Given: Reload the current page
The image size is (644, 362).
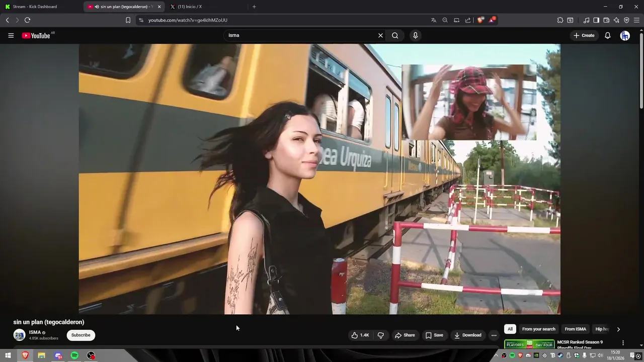Looking at the screenshot, I should click(x=27, y=20).
